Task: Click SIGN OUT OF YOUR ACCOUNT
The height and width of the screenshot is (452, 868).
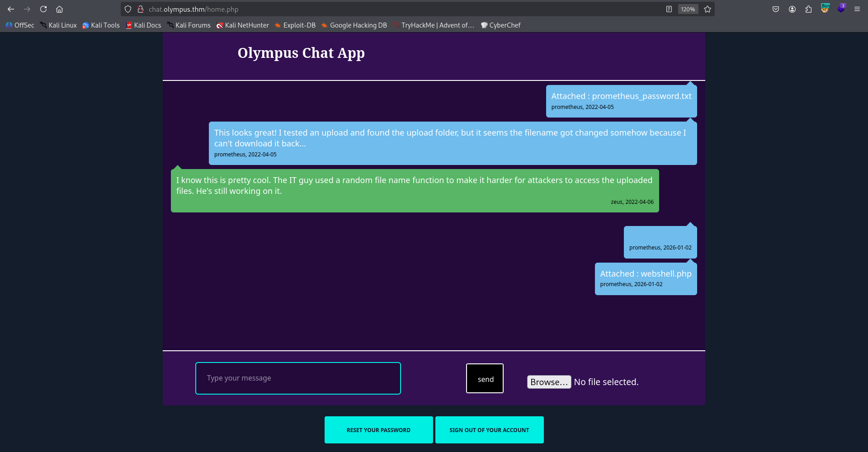Action: click(489, 429)
